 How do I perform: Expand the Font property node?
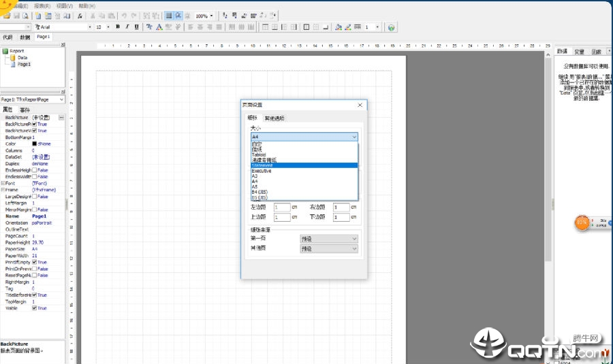[3, 183]
